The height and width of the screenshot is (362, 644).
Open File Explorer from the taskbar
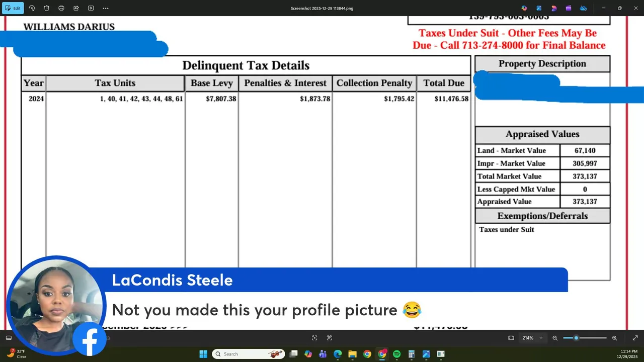(352, 354)
